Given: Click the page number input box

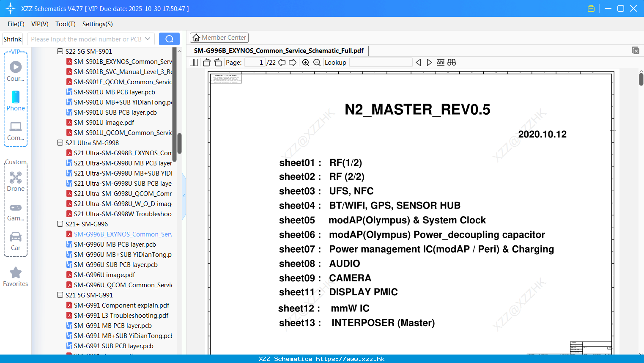Looking at the screenshot, I should (255, 63).
